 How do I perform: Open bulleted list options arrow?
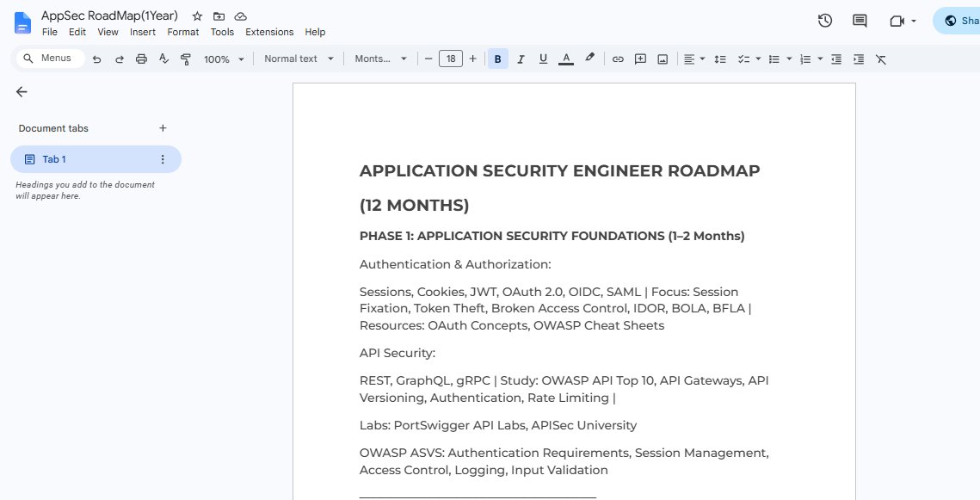(789, 59)
